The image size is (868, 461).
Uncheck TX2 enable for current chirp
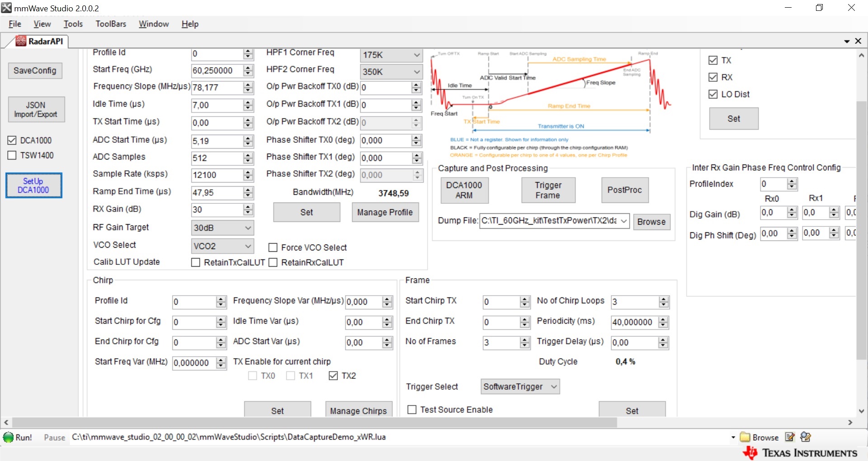click(x=333, y=376)
